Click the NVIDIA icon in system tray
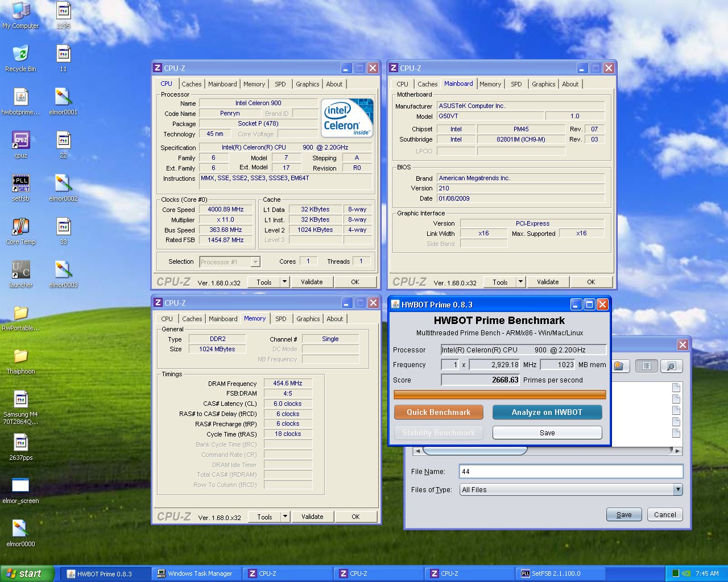Viewport: 728px width, 582px height. tap(686, 573)
